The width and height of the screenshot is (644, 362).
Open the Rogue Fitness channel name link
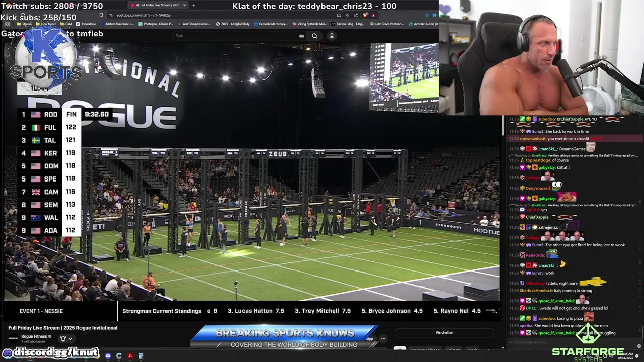click(x=34, y=336)
